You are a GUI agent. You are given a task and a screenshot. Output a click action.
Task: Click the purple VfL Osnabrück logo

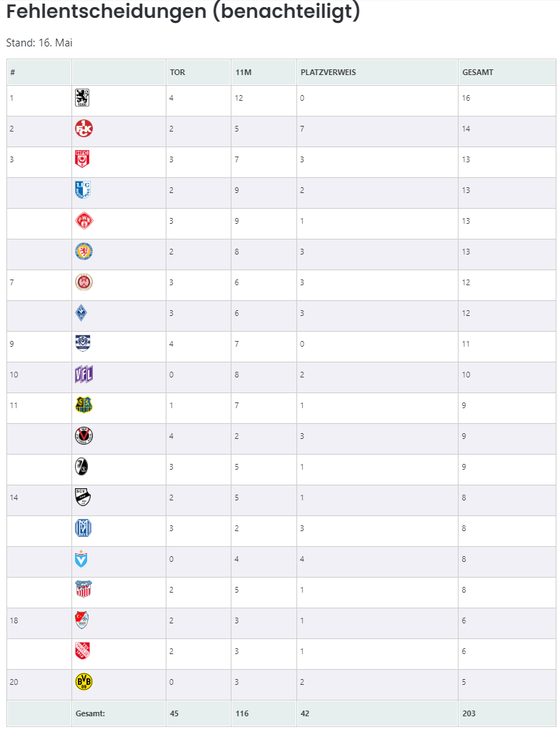click(84, 375)
